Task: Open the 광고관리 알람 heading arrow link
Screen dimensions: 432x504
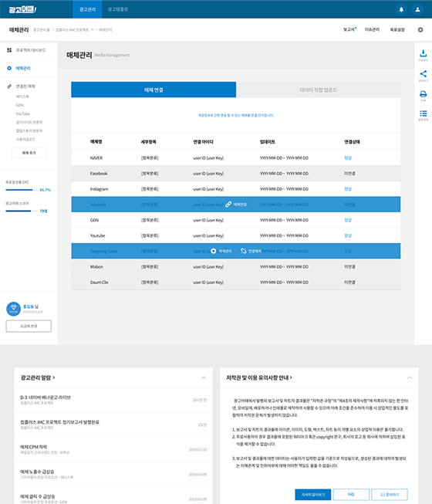Action: click(38, 377)
